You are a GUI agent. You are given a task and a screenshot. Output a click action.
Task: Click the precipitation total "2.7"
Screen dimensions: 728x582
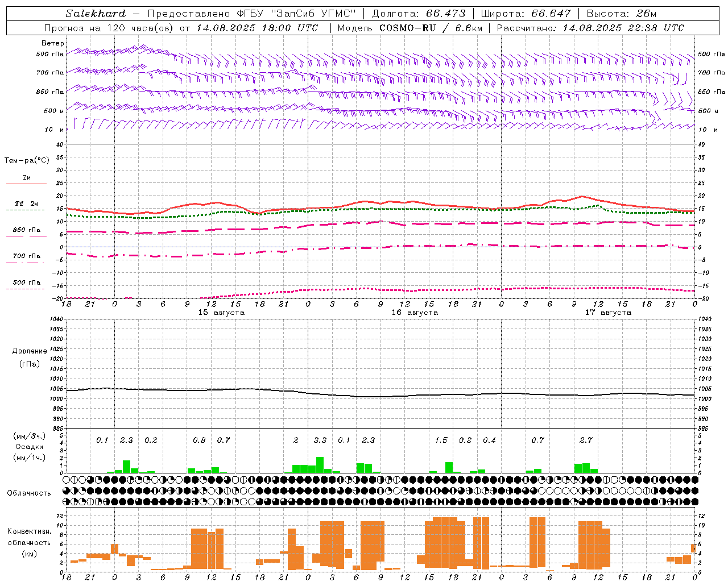[x=586, y=440]
